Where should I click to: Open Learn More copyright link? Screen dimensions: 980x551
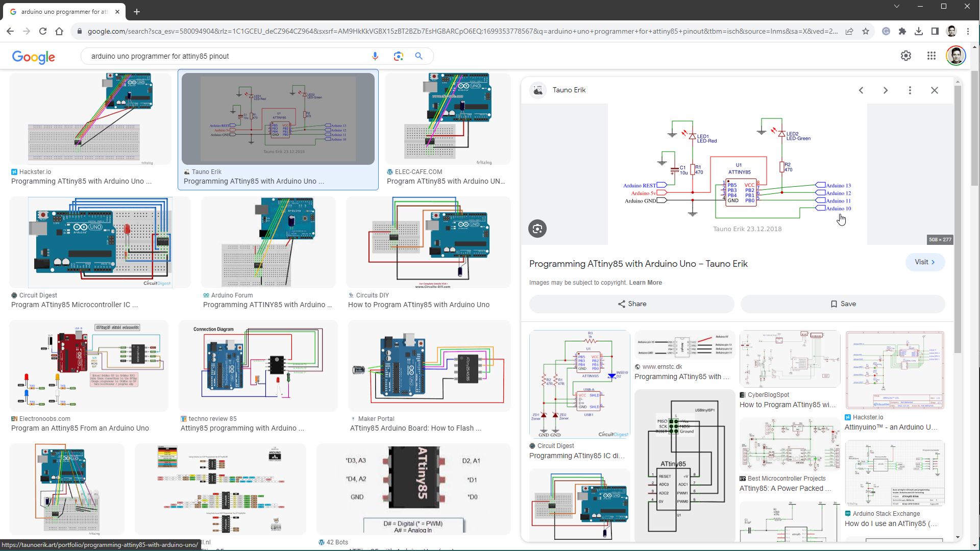pyautogui.click(x=645, y=283)
